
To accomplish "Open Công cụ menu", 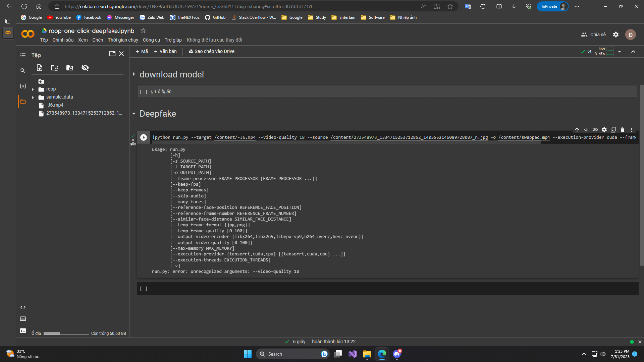I will pos(151,40).
